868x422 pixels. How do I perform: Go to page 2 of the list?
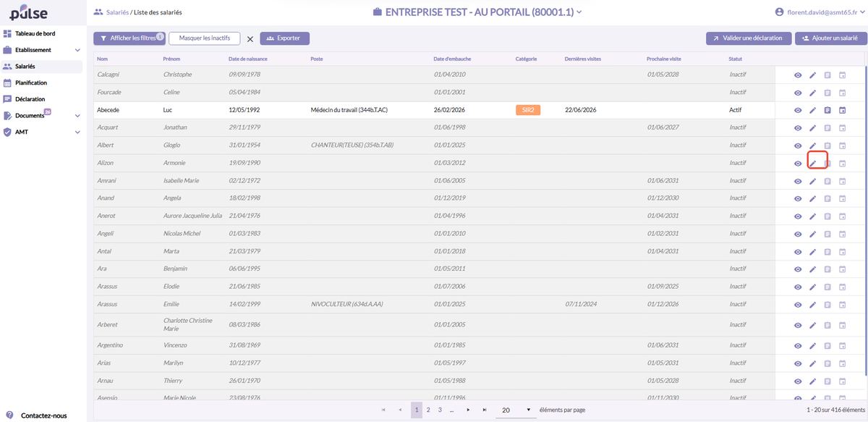click(428, 410)
